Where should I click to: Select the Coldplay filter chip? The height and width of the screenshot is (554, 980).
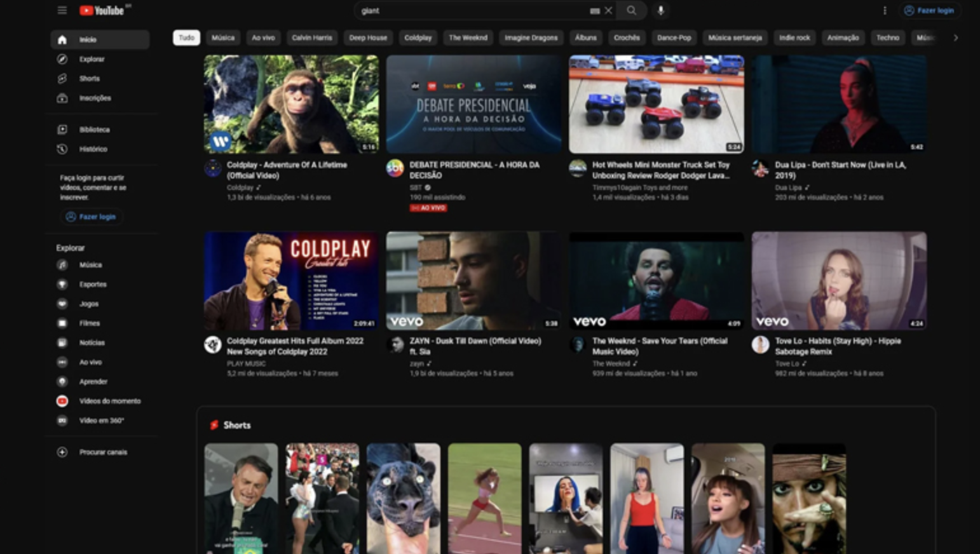(x=418, y=38)
